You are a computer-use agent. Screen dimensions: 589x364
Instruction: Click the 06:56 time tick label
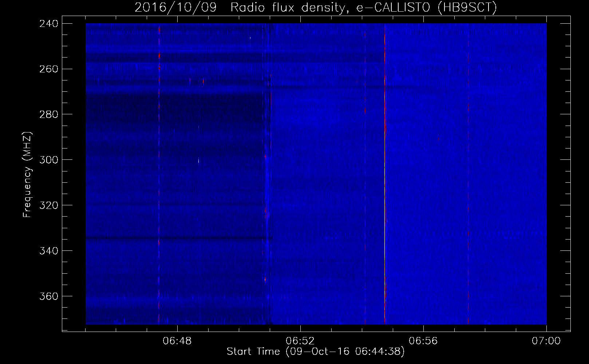coord(423,341)
